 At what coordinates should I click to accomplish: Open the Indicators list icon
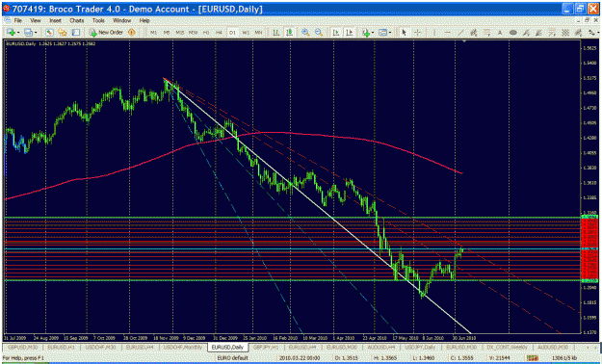tap(366, 33)
